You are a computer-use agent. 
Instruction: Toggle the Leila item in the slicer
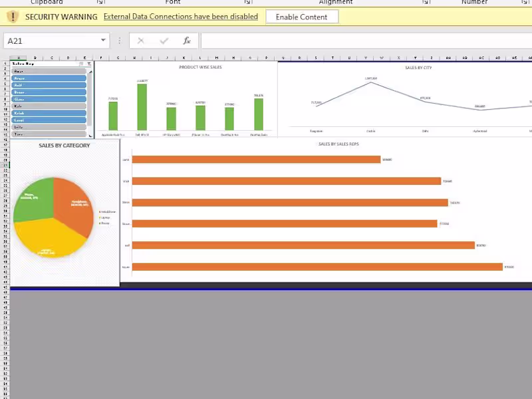[49, 127]
